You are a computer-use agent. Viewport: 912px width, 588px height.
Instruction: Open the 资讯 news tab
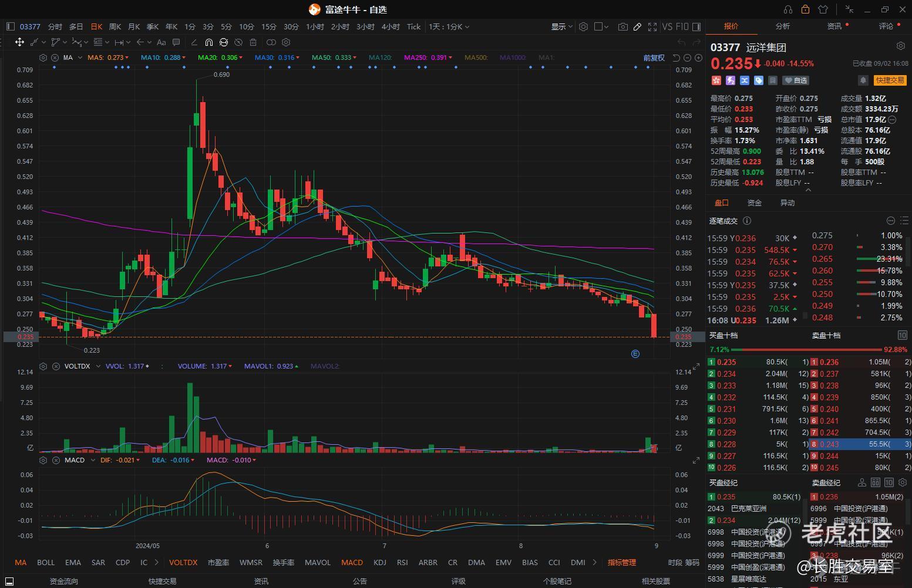[834, 26]
